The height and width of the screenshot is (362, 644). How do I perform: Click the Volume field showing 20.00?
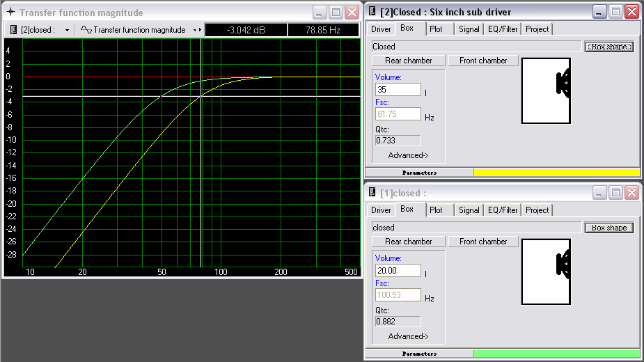398,270
